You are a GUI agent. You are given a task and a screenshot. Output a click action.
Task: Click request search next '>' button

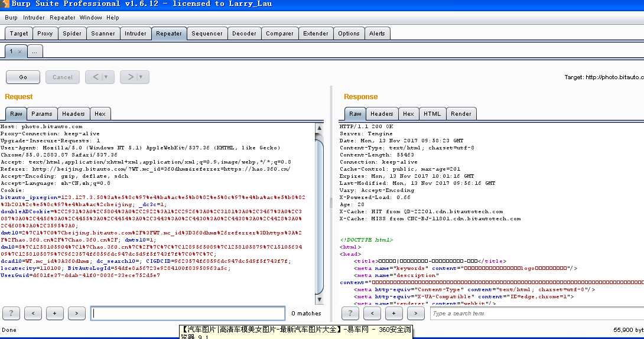76,313
